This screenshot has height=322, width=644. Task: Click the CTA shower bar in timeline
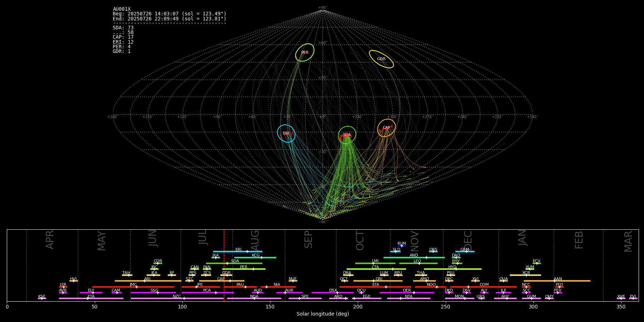coord(376,269)
